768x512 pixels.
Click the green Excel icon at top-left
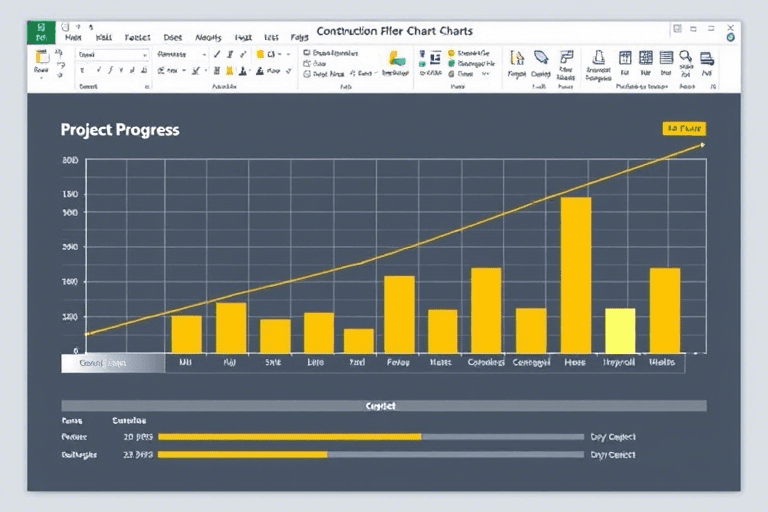(x=42, y=32)
